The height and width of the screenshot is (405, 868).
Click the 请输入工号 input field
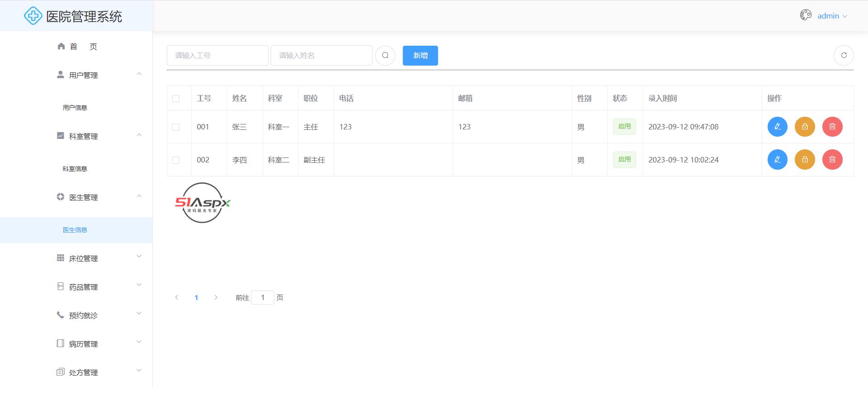[217, 56]
